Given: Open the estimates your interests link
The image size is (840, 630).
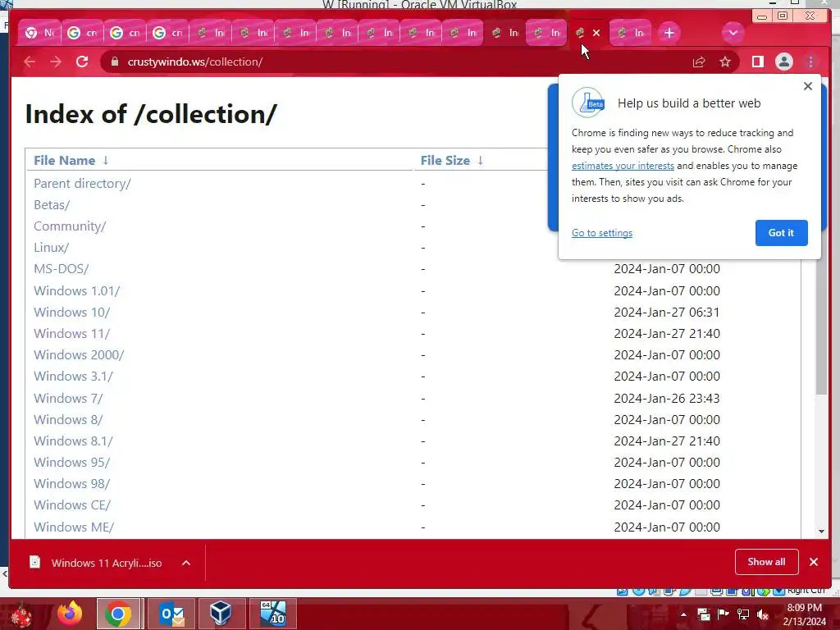Looking at the screenshot, I should pos(623,166).
